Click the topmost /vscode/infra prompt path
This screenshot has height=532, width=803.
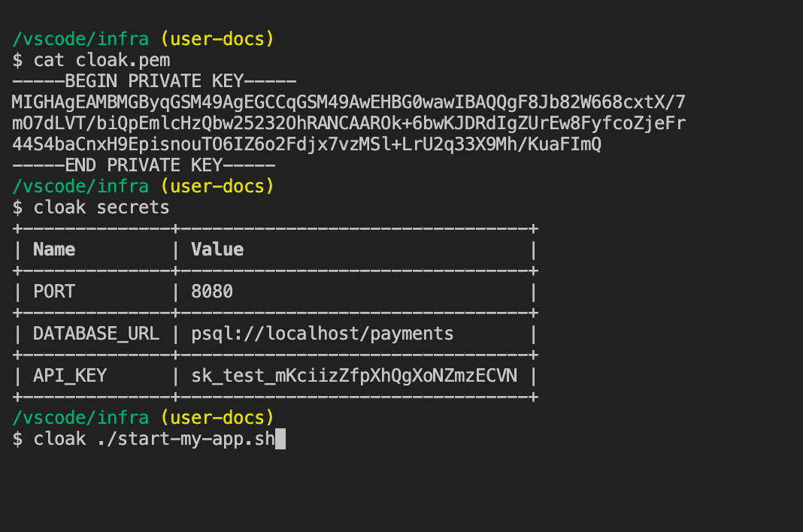[x=80, y=39]
